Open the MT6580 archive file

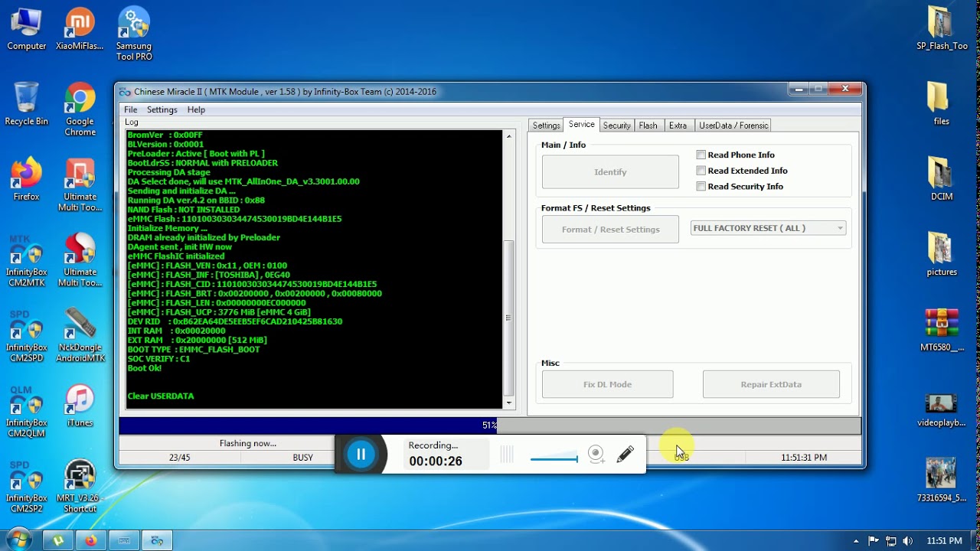pos(942,330)
